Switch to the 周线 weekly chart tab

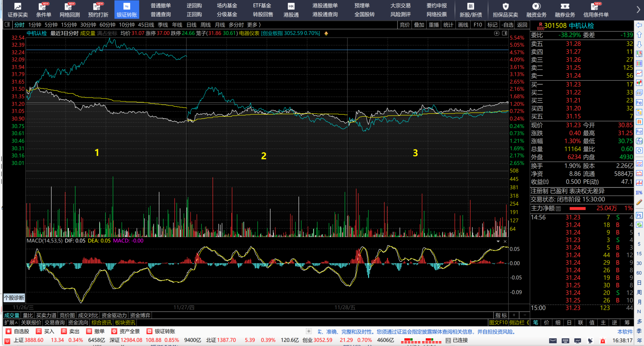(x=206, y=25)
